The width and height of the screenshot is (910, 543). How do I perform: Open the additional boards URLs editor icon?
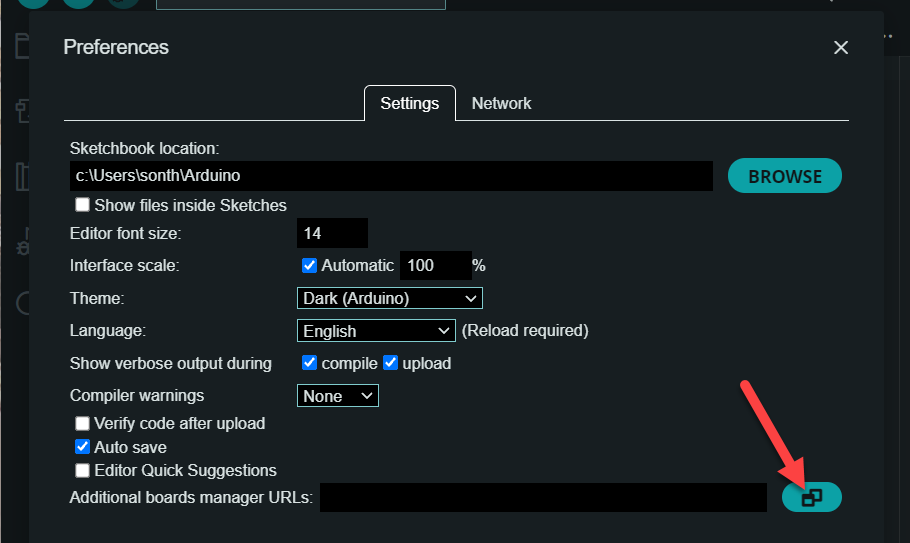pos(811,497)
